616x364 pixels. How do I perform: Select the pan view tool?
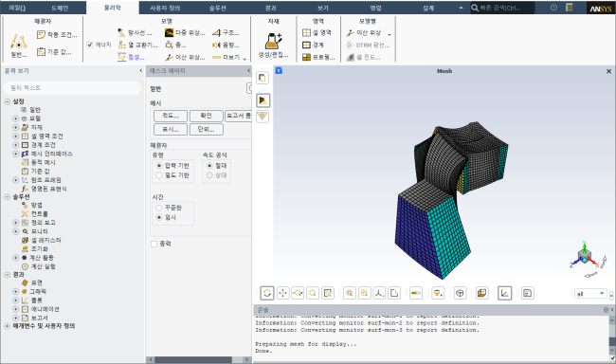282,293
